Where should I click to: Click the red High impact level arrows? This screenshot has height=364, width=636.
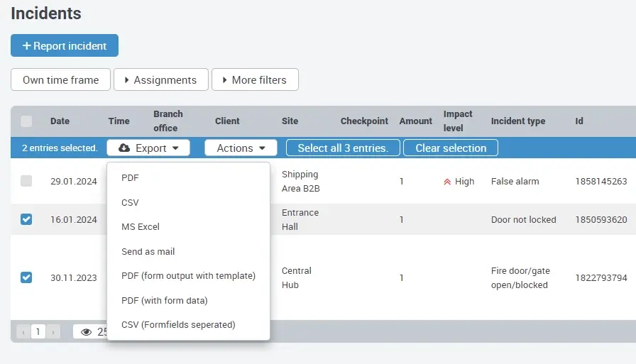[447, 182]
